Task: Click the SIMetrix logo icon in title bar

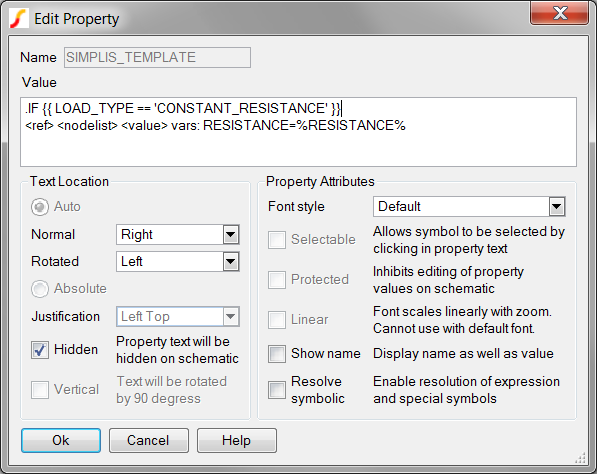Action: point(19,19)
